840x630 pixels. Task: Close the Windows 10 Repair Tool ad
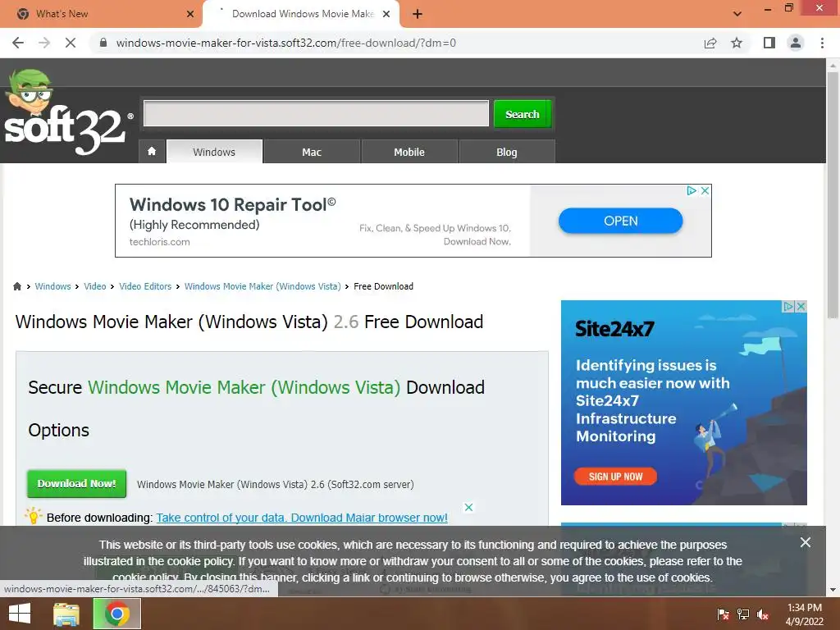point(705,190)
